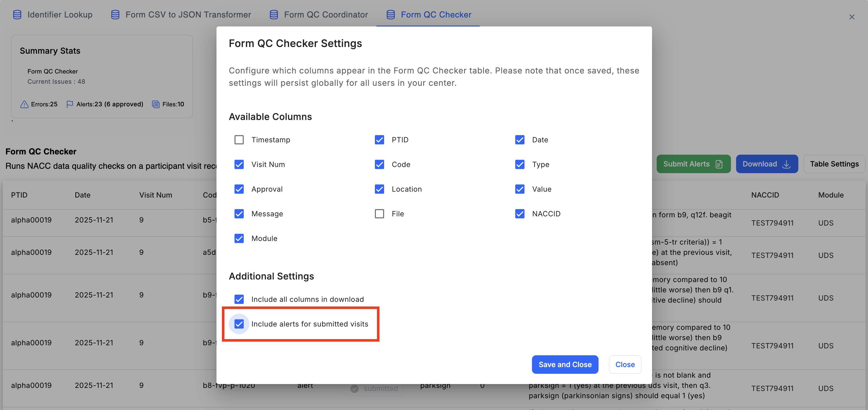Image resolution: width=868 pixels, height=410 pixels.
Task: Toggle the Visit Num column checkbox
Action: coord(239,164)
